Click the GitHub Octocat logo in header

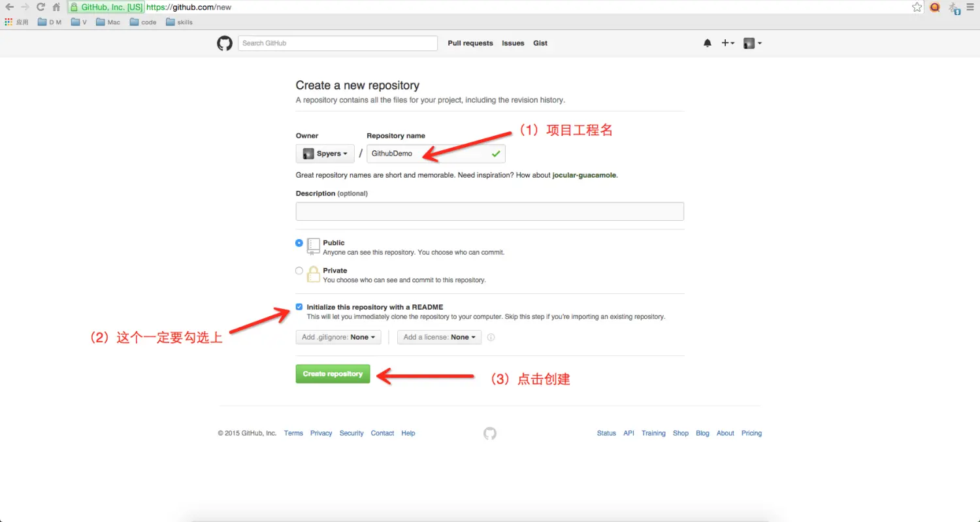click(x=225, y=43)
